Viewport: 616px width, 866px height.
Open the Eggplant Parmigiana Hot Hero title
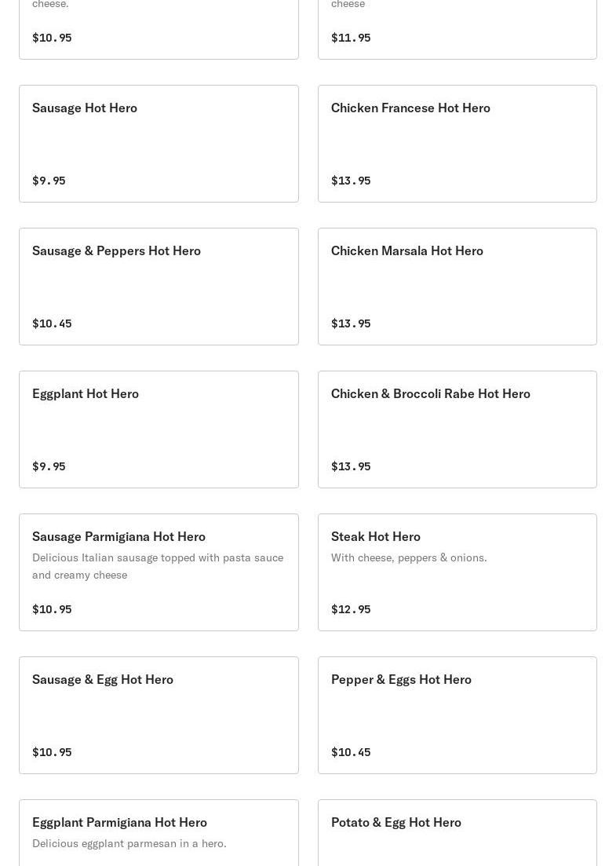[119, 822]
